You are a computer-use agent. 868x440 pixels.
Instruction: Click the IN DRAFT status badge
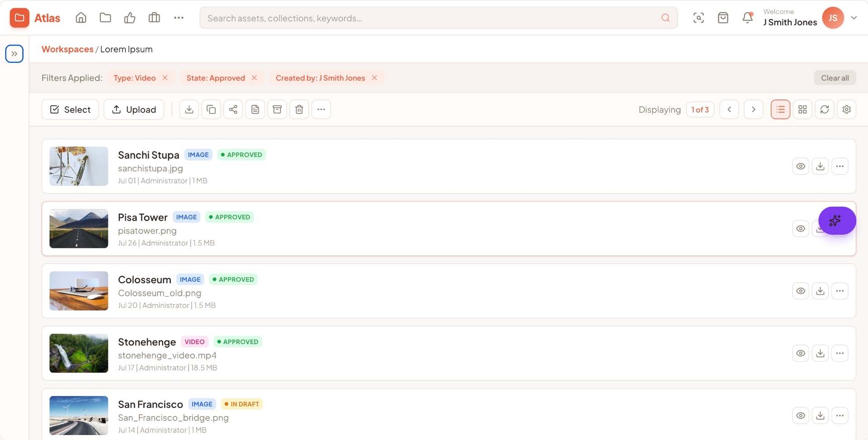[x=242, y=404]
